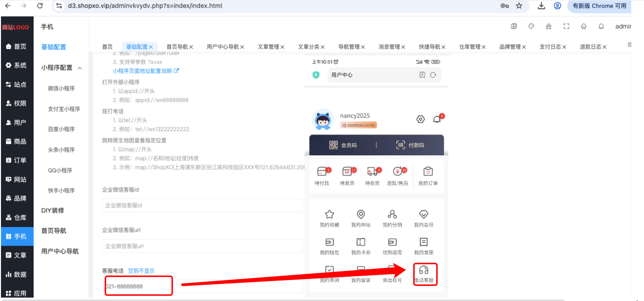Open 仓库 in the main sidebar
644x301 pixels.
pos(17,218)
